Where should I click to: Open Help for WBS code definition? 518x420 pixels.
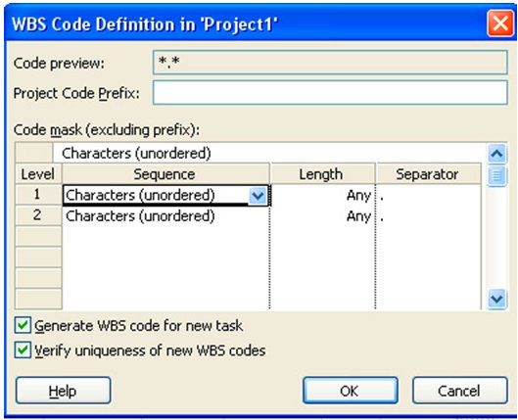63,391
